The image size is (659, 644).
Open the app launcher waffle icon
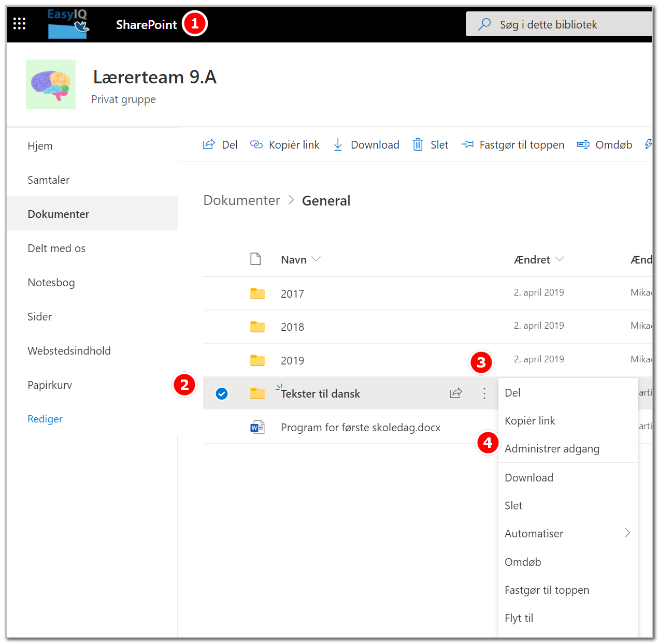[19, 23]
